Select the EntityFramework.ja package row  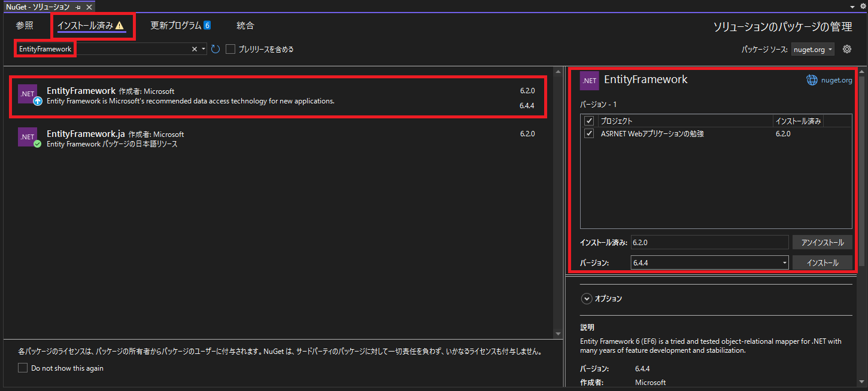tap(278, 138)
